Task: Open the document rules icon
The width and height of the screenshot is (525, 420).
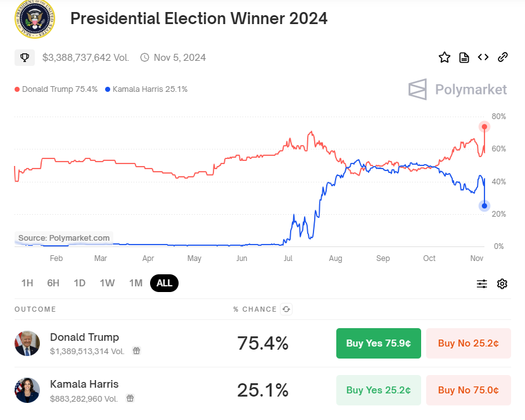Action: pos(464,58)
